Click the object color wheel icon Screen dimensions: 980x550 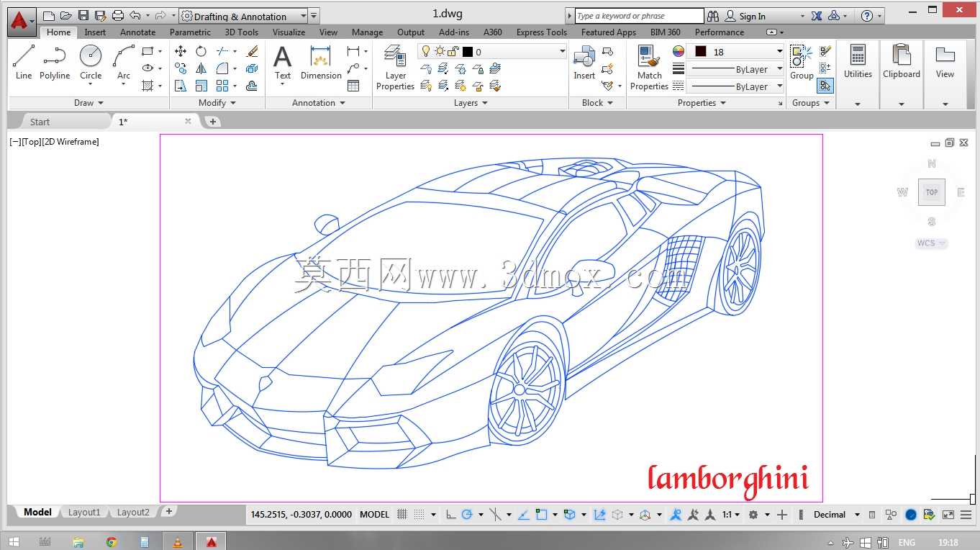point(678,51)
